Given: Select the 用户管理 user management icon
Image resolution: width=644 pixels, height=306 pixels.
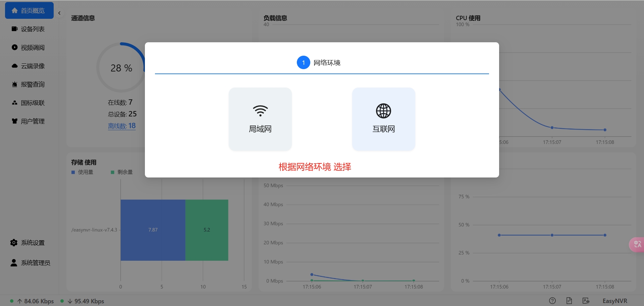Looking at the screenshot, I should point(14,121).
